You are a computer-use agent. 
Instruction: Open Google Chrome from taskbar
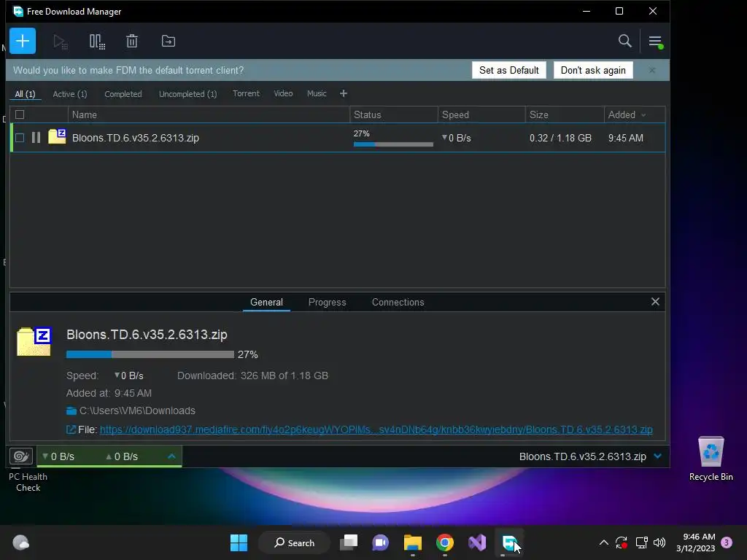(444, 542)
